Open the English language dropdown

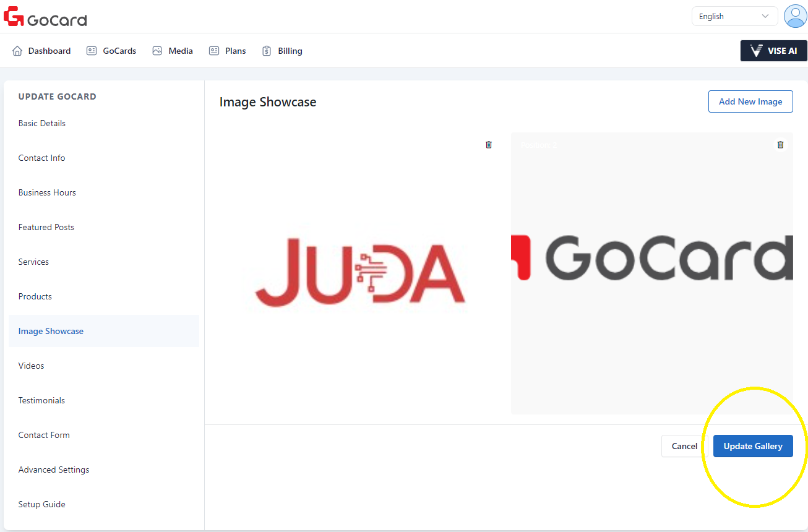click(x=734, y=16)
